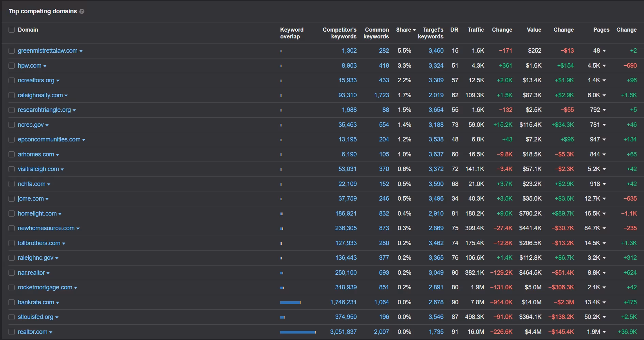This screenshot has width=644, height=340.
Task: Sort by Competitor's keywords column header
Action: (x=340, y=33)
